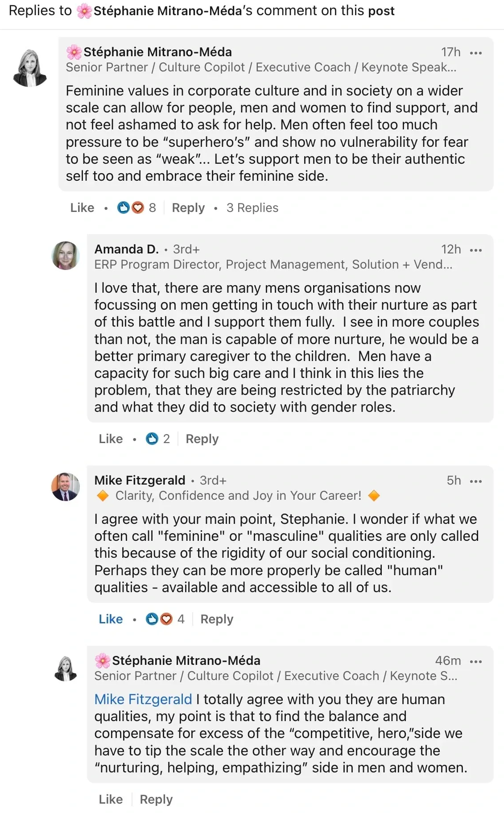Open options menu on Stéphanie's 17h comment

476,53
